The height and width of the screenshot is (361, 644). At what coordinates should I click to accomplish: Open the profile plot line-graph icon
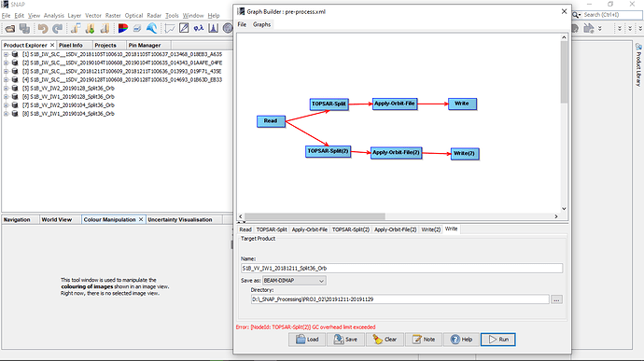pyautogui.click(x=170, y=28)
